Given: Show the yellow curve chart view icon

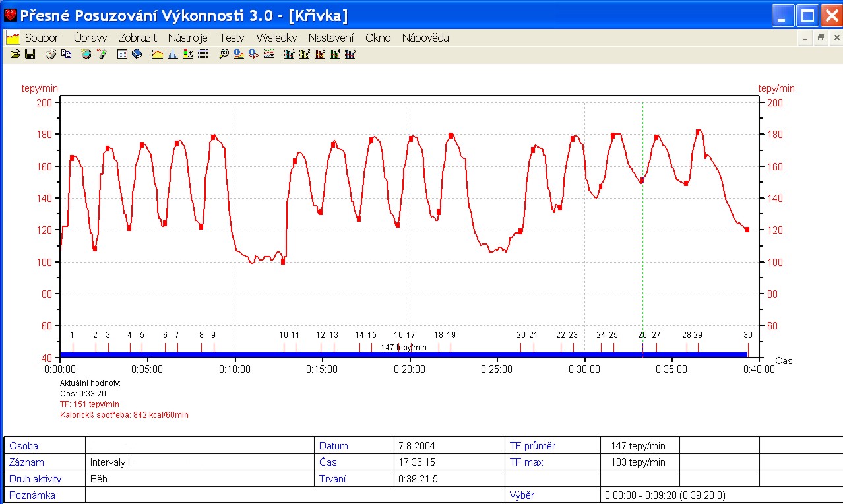Looking at the screenshot, I should [158, 54].
